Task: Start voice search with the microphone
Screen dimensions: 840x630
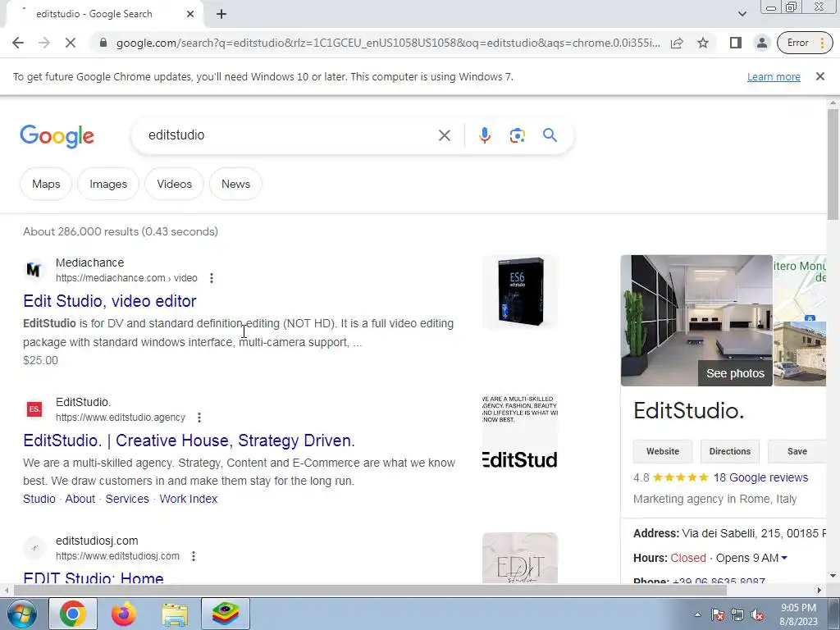Action: pos(484,135)
